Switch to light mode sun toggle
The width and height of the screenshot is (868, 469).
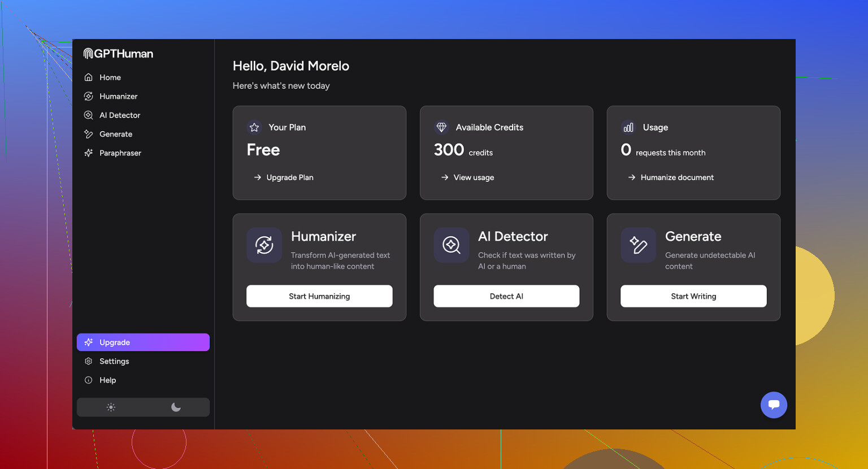(x=111, y=407)
